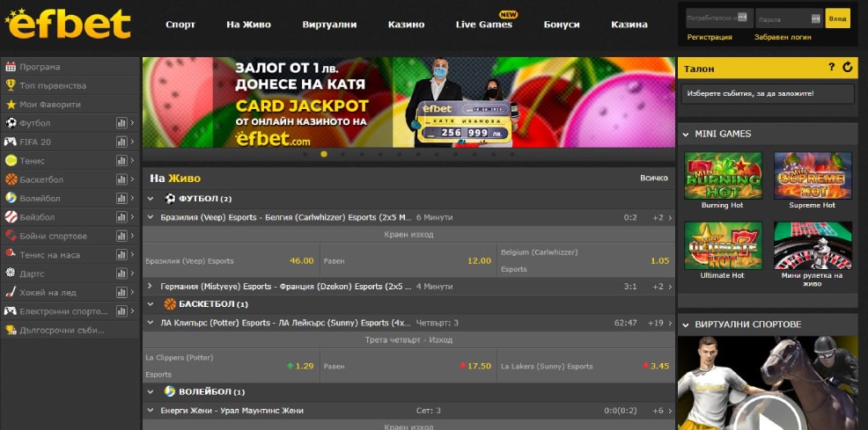Click the Дългосрочни събития icon

11,330
